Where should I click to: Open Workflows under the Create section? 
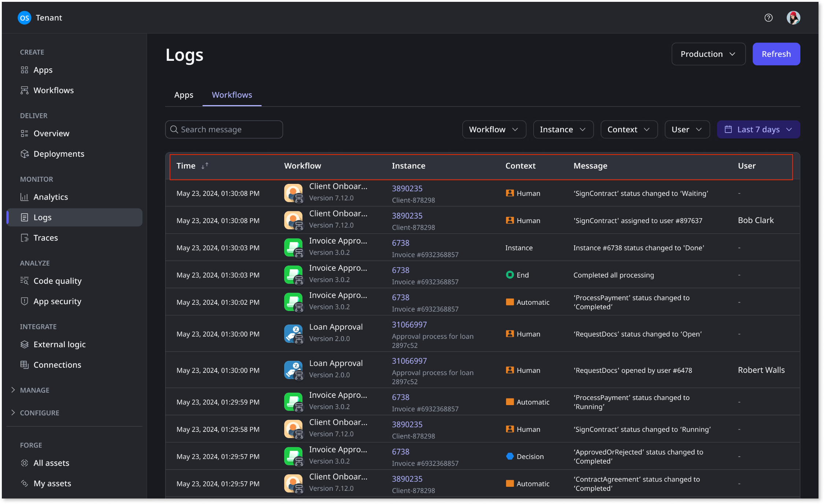point(53,90)
